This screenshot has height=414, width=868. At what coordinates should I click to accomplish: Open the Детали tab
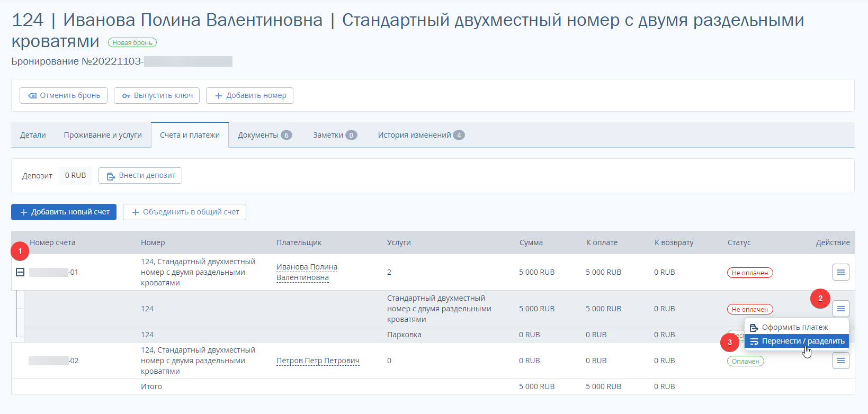[x=33, y=135]
